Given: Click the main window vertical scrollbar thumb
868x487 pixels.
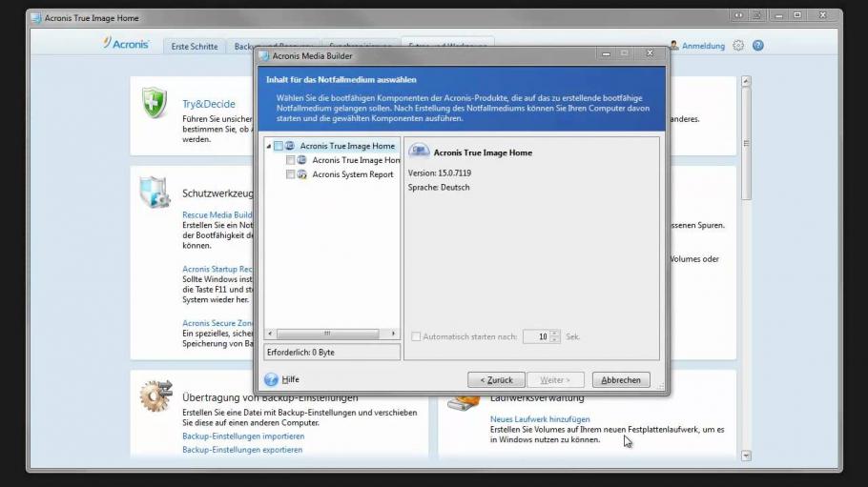Looking at the screenshot, I should tap(746, 144).
